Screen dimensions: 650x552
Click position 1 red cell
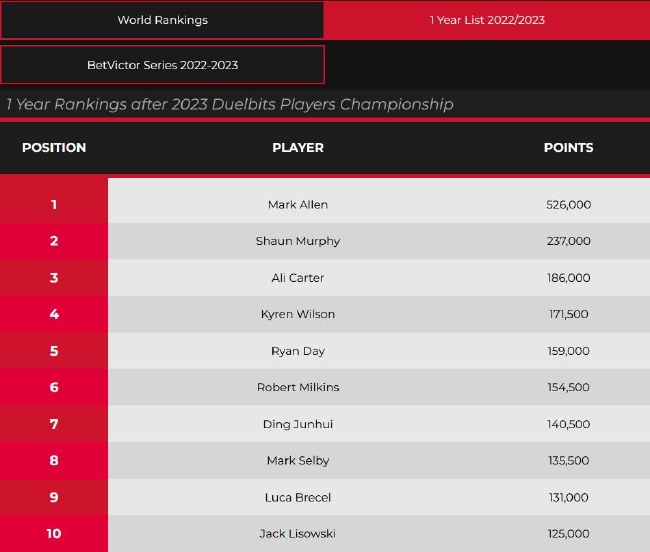pos(54,204)
